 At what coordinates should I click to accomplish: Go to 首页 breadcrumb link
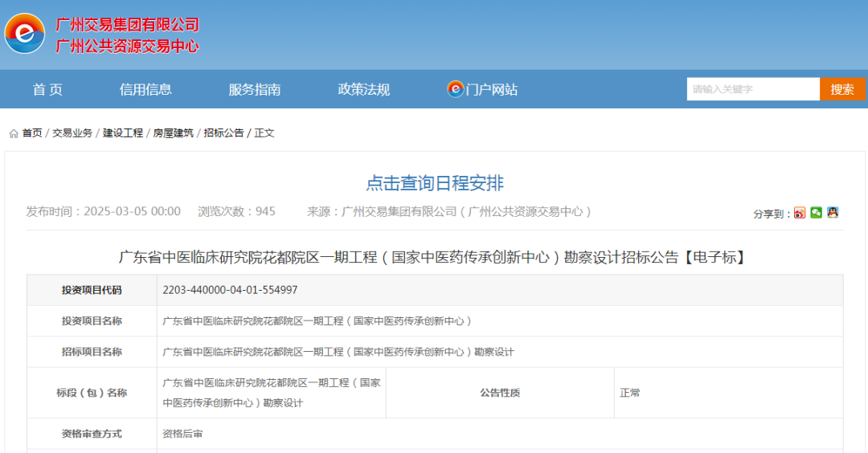point(32,133)
